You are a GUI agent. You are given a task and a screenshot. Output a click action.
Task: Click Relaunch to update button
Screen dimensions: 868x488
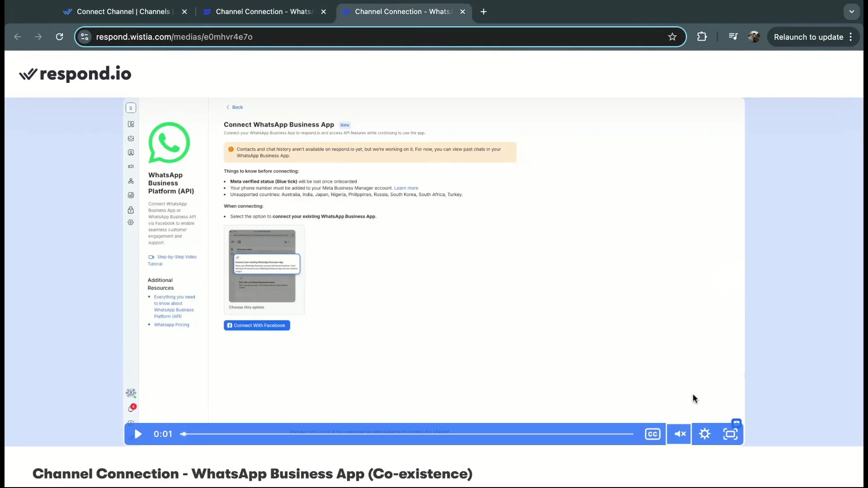(x=808, y=37)
